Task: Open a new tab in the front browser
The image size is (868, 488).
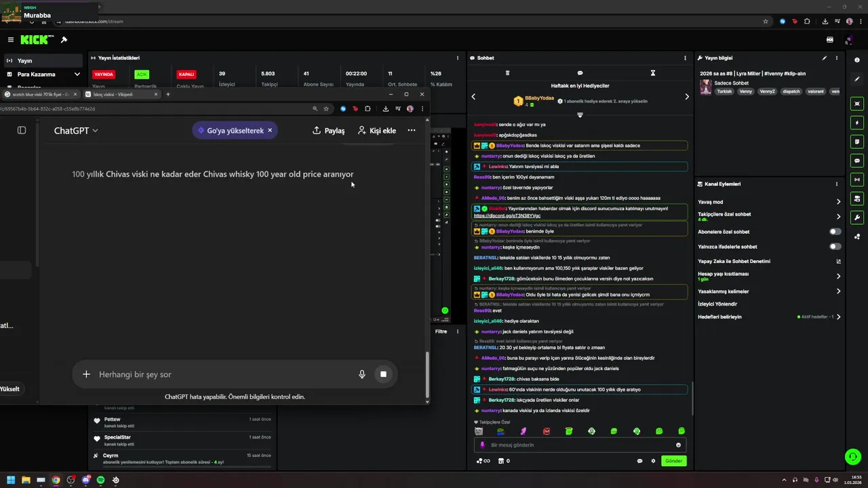Action: tap(168, 94)
